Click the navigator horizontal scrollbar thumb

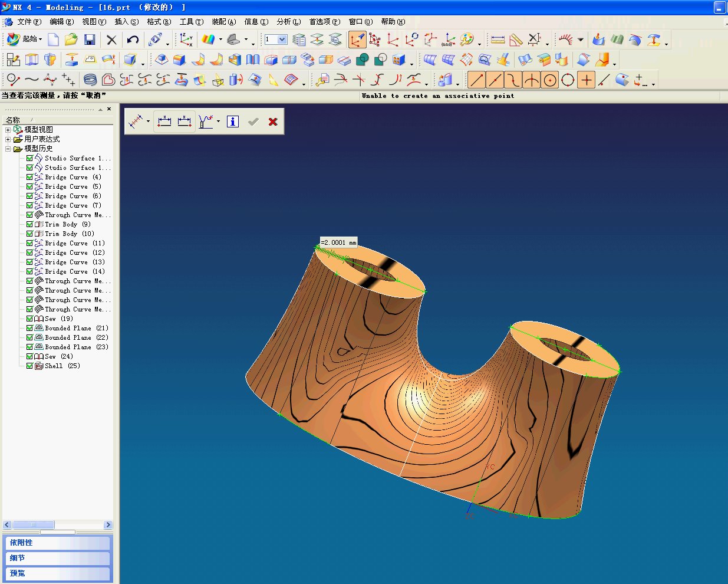pos(33,525)
